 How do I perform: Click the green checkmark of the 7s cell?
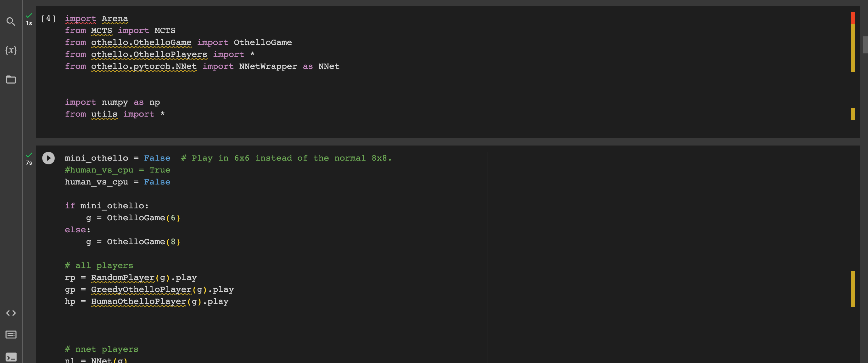pos(29,155)
